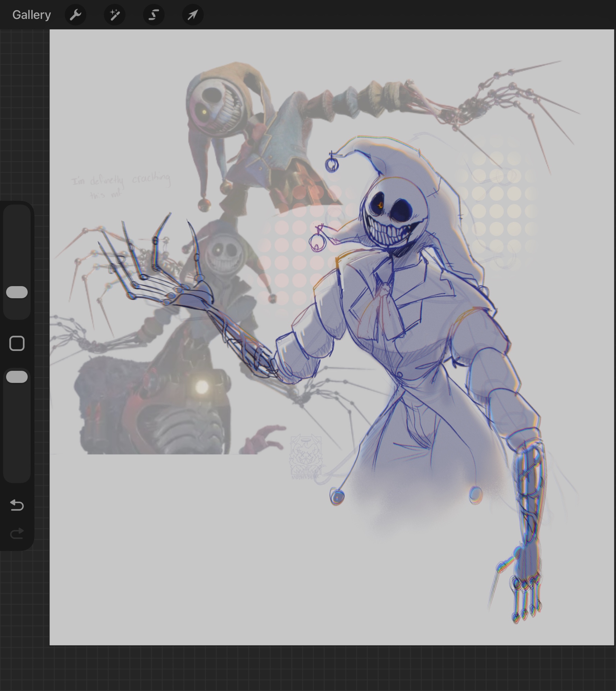This screenshot has width=616, height=691.
Task: Tap the top of the brush size track
Action: [x=17, y=214]
